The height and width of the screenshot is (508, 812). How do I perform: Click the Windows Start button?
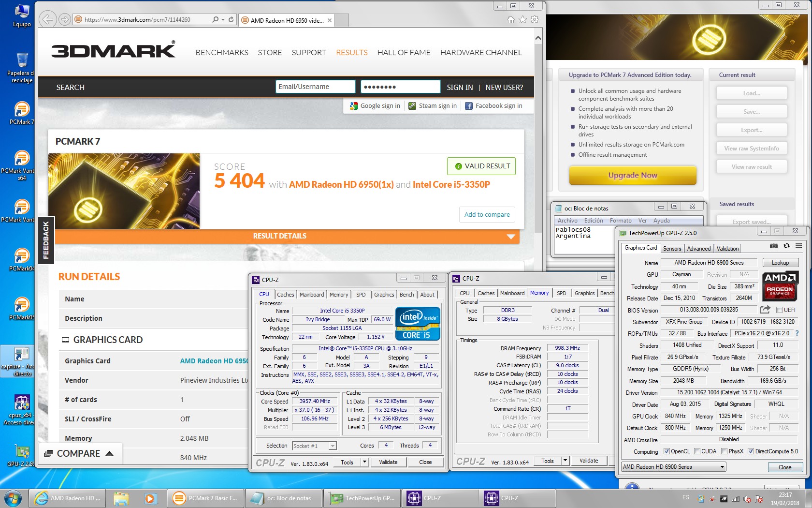coord(13,498)
